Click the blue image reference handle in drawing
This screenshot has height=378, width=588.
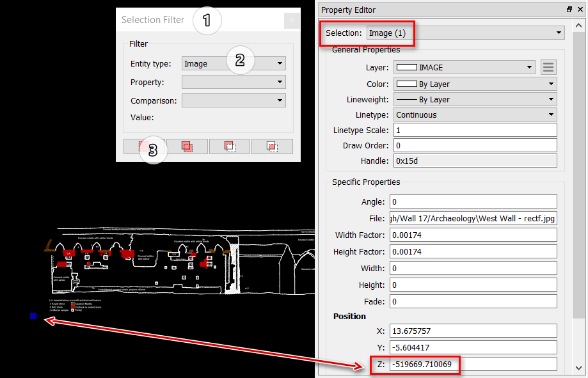(x=33, y=316)
